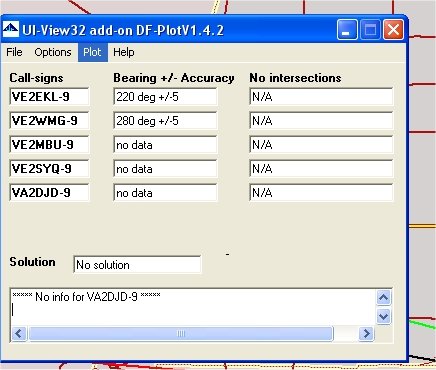Click the N/A intersections field for VE2MBU-9
Screen dimensions: 436x370
tap(321, 145)
